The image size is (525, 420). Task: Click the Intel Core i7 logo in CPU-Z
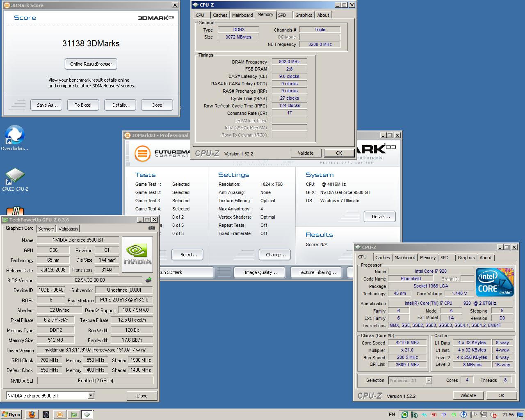pyautogui.click(x=495, y=282)
